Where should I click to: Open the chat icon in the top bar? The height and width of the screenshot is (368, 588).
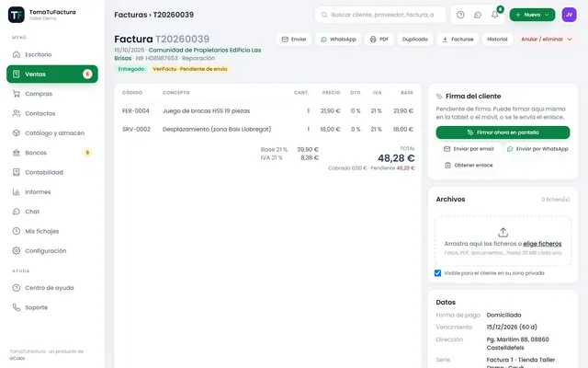pyautogui.click(x=478, y=15)
